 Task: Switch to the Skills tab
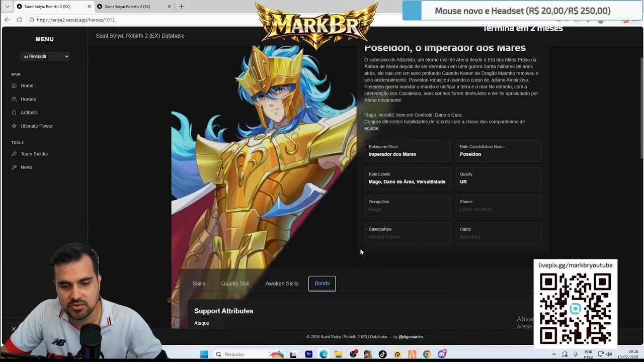pyautogui.click(x=199, y=284)
